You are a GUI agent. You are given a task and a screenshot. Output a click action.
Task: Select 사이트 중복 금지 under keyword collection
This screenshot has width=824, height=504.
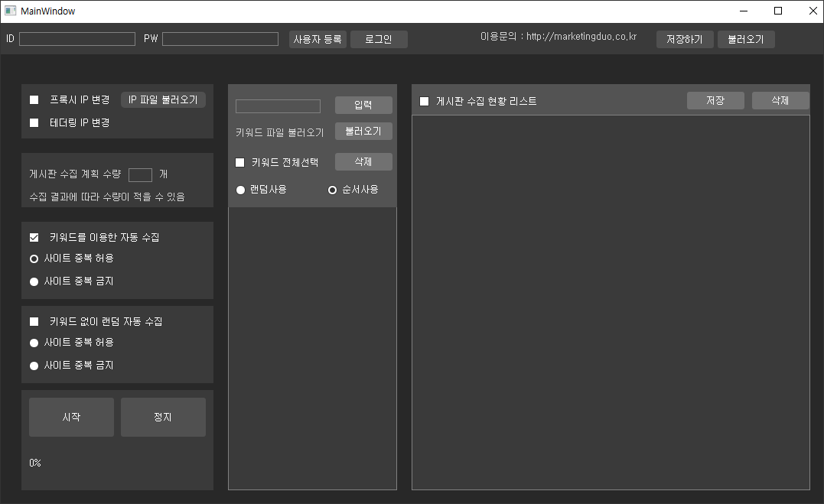pos(34,281)
